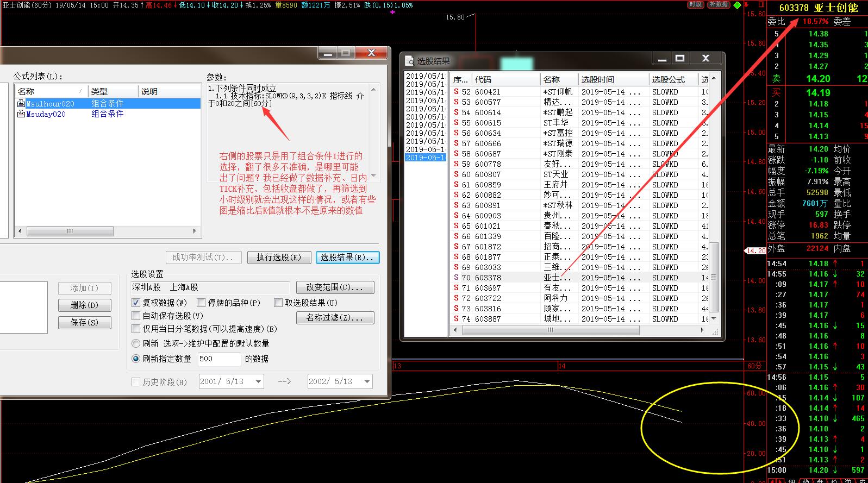Click up arrow of parameters text scrollbar
The image size is (868, 483).
click(x=373, y=89)
